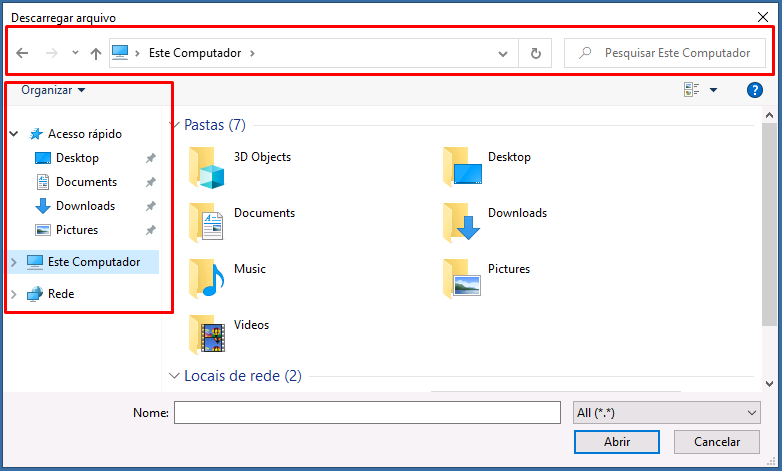The height and width of the screenshot is (471, 782).
Task: Click the Abrir button
Action: pyautogui.click(x=616, y=441)
